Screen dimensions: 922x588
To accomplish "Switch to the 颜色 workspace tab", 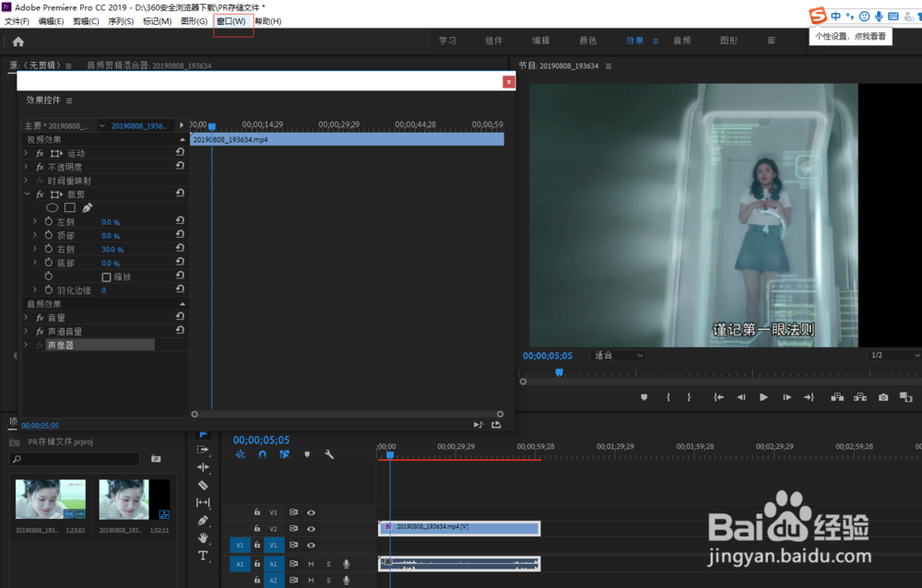I will pos(588,41).
